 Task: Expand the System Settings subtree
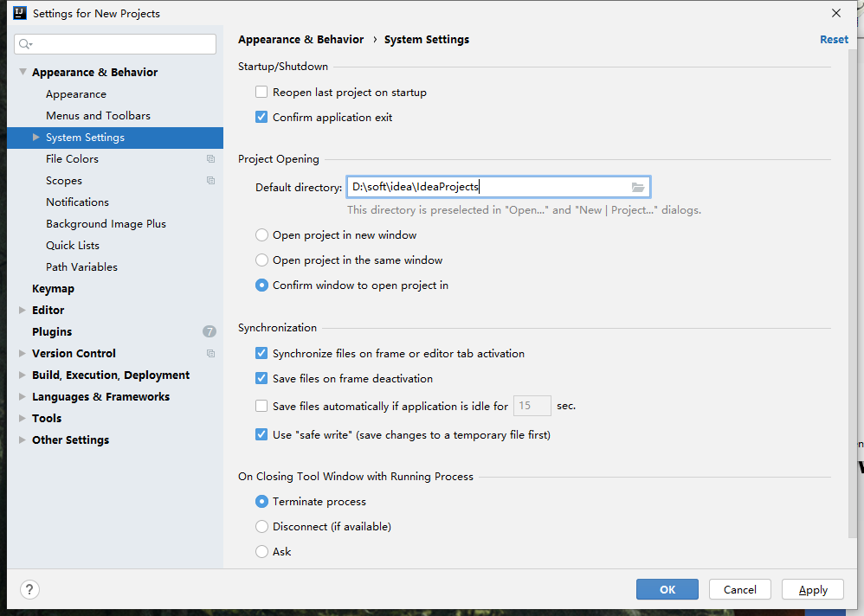coord(36,138)
